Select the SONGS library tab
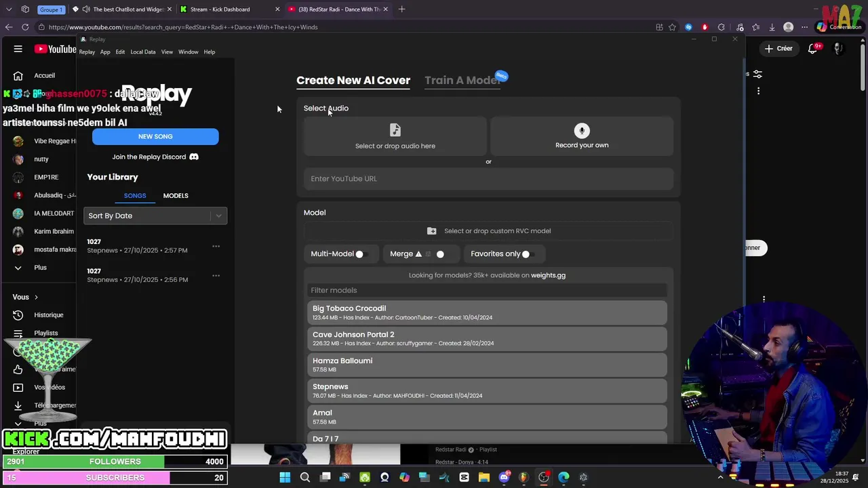Image resolution: width=868 pixels, height=488 pixels. (x=135, y=196)
